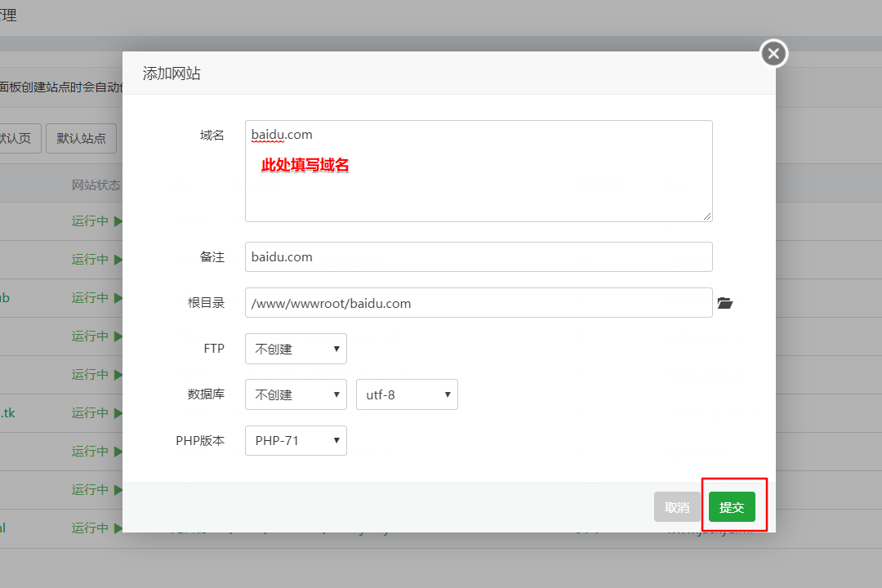Click the play icon in the row ending 'ub'
The image size is (882, 588).
pos(118,298)
